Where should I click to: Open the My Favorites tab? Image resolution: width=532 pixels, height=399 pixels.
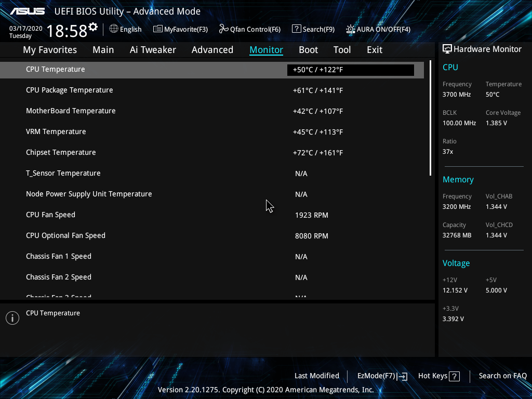tap(50, 50)
